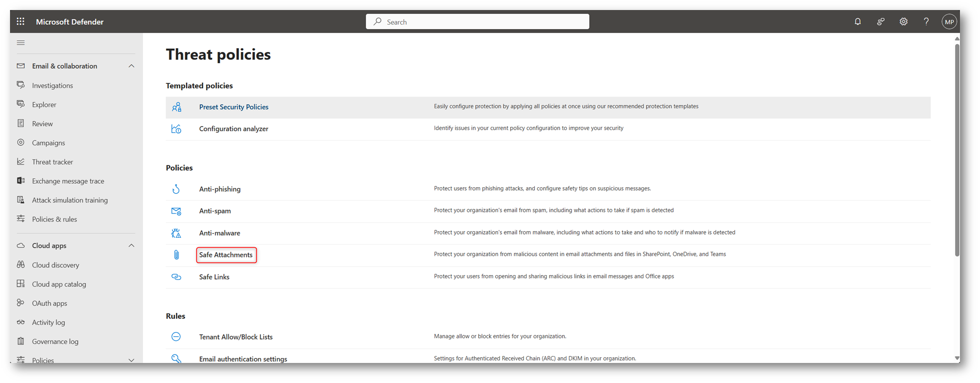The width and height of the screenshot is (980, 383).
Task: Click the Preset Security Policies icon
Action: coord(177,107)
